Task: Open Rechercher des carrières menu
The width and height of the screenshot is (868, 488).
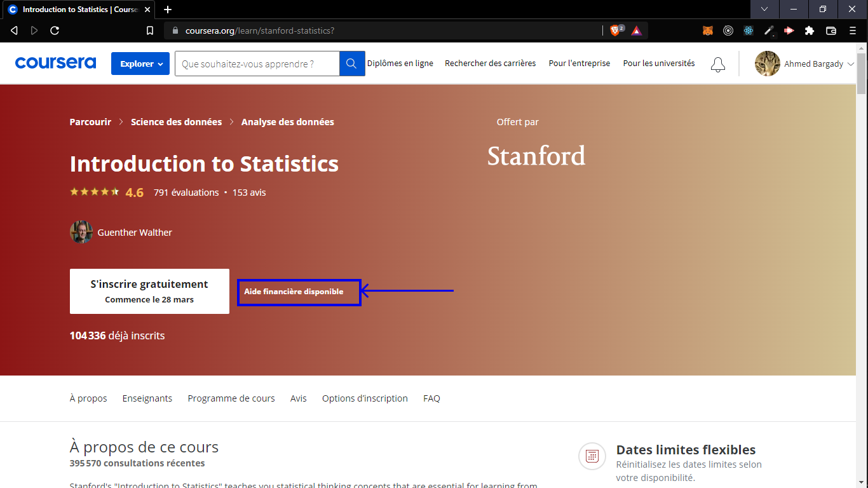Action: pos(491,64)
